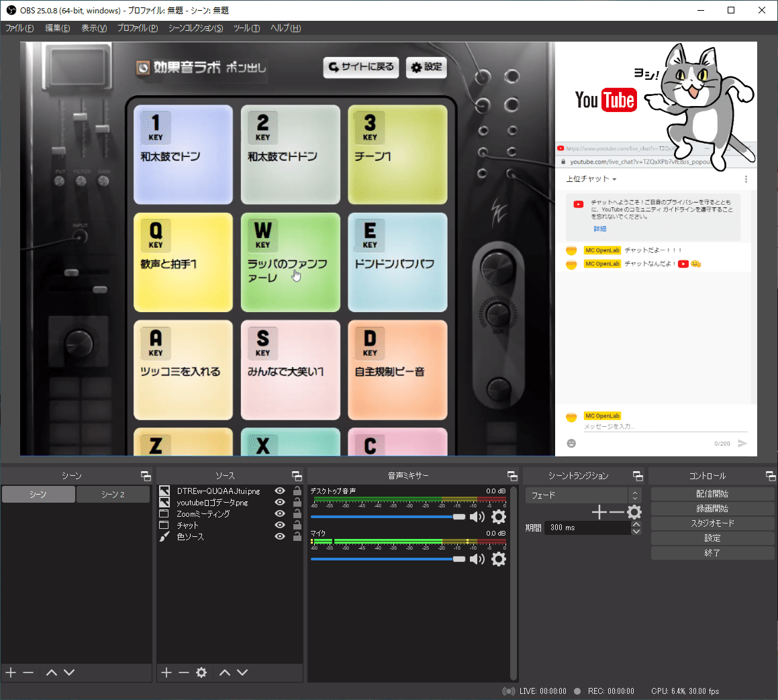The height and width of the screenshot is (700, 778).
Task: Remove selected source with minus icon
Action: (183, 672)
